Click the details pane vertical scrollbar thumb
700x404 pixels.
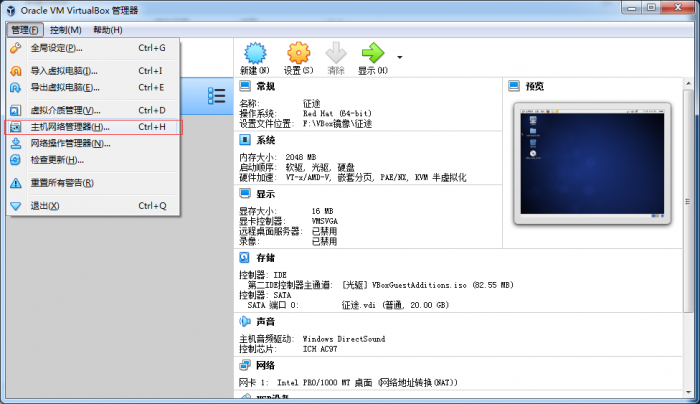click(688, 201)
